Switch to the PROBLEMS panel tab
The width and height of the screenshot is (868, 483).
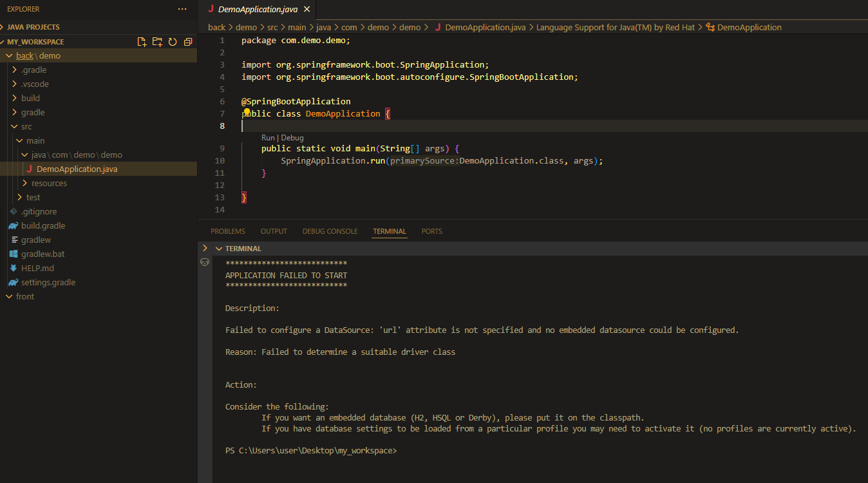point(228,231)
